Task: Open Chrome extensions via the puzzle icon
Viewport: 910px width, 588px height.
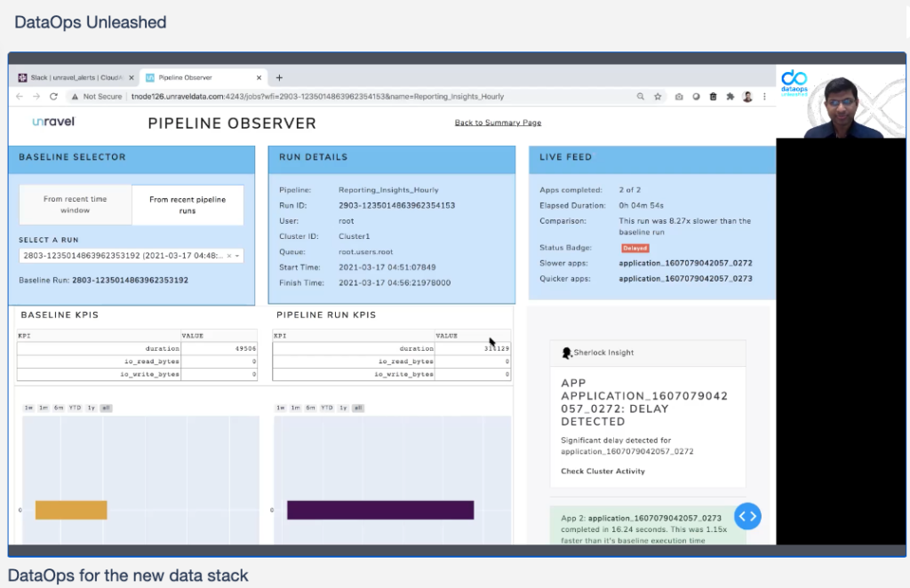Action: coord(730,97)
